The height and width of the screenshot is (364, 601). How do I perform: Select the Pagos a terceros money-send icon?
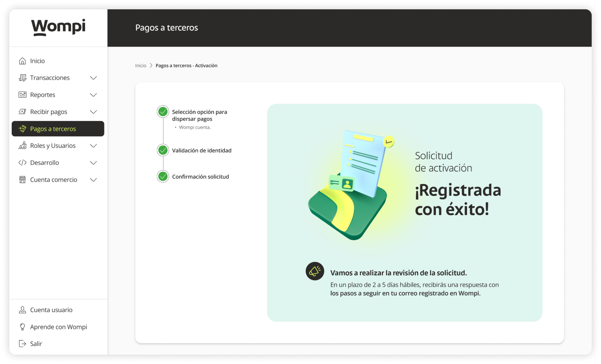point(23,128)
